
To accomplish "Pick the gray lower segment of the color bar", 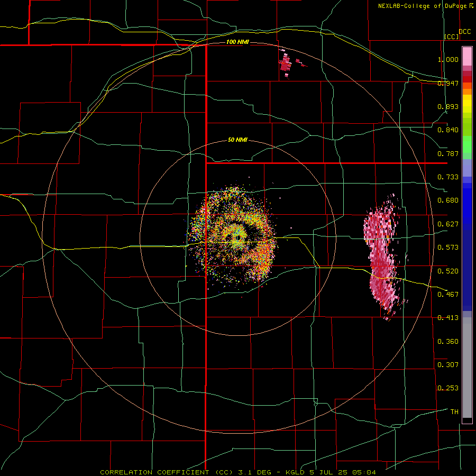I will pyautogui.click(x=467, y=368).
